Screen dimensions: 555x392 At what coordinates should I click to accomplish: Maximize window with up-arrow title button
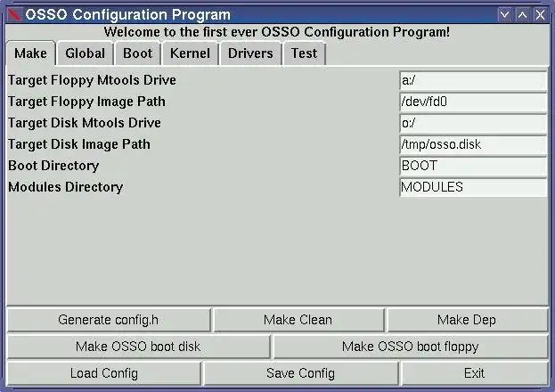click(x=522, y=15)
